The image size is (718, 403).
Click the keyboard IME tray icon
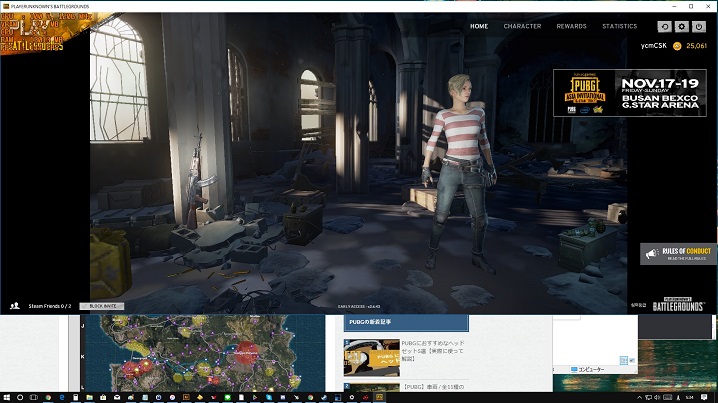668,398
